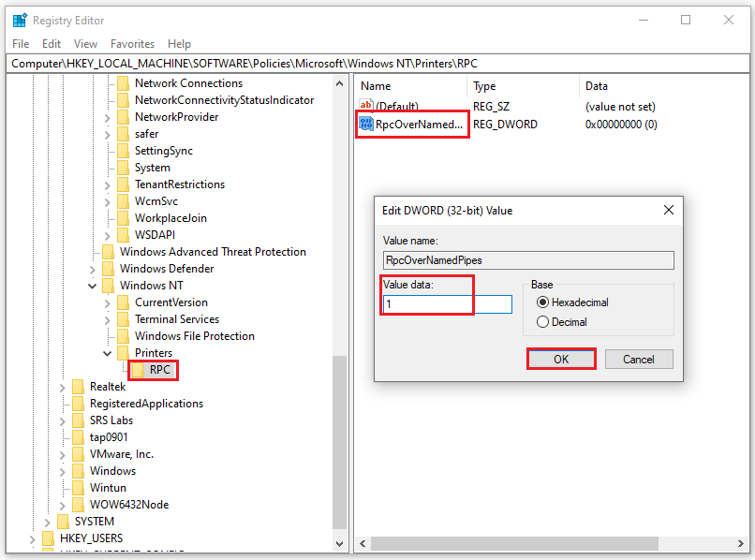This screenshot has height=560, width=755.
Task: Close the Edit DWORD dialog with X
Action: tap(669, 210)
